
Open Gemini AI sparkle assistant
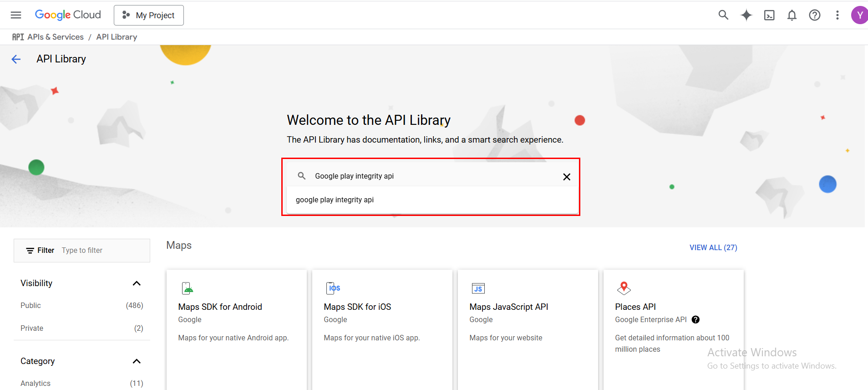pyautogui.click(x=746, y=15)
